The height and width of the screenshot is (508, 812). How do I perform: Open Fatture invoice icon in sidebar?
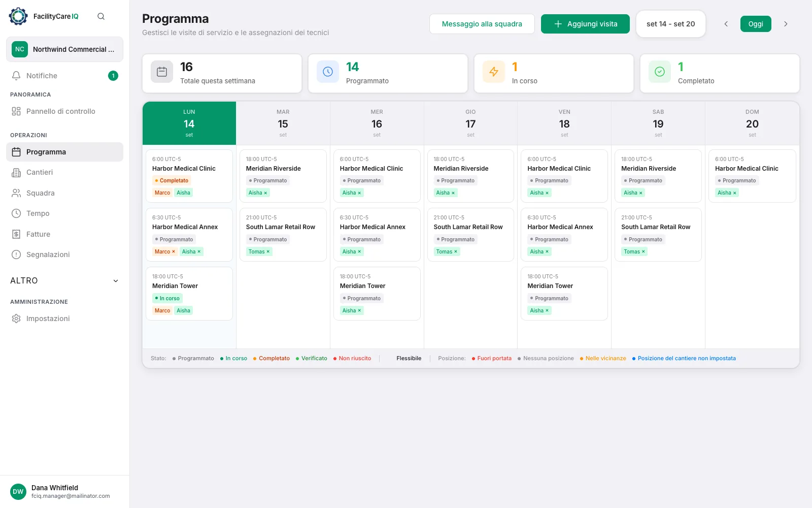click(16, 234)
